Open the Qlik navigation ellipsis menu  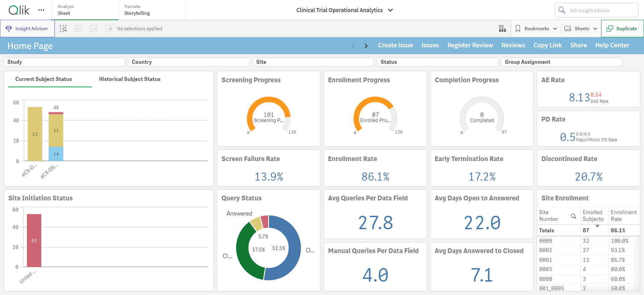(x=41, y=10)
